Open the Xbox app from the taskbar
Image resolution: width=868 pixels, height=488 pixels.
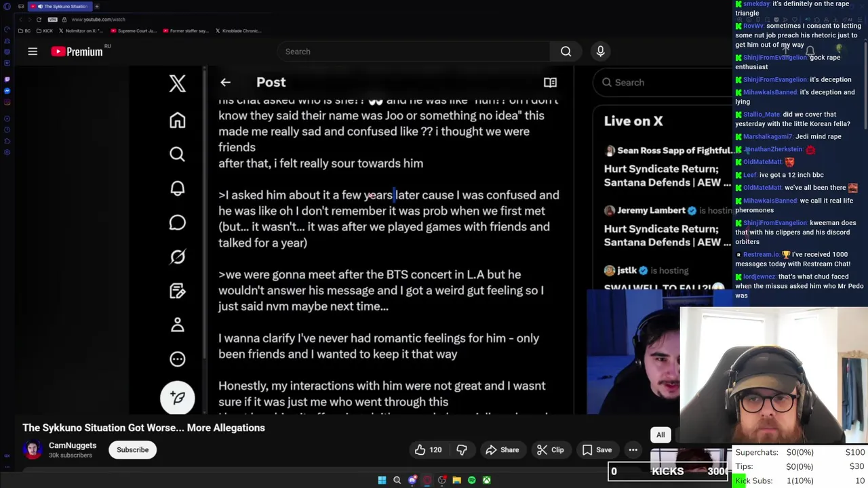point(487,481)
